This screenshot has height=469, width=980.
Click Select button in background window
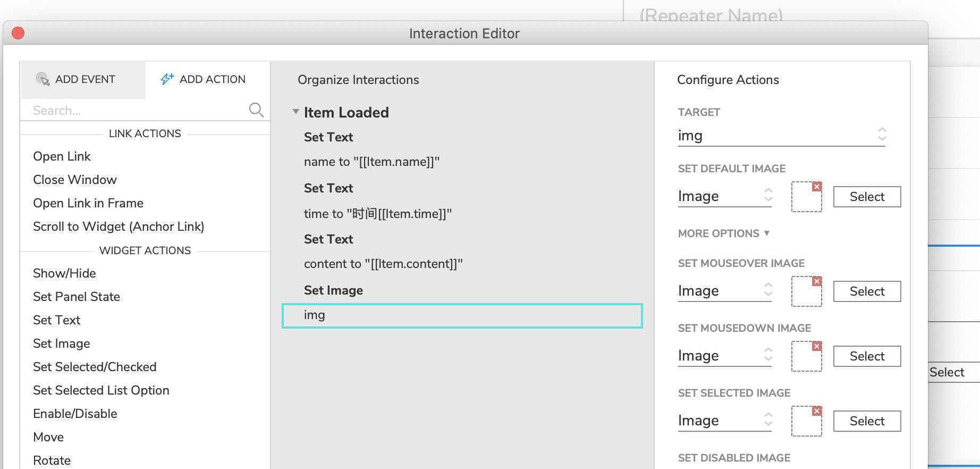[953, 372]
